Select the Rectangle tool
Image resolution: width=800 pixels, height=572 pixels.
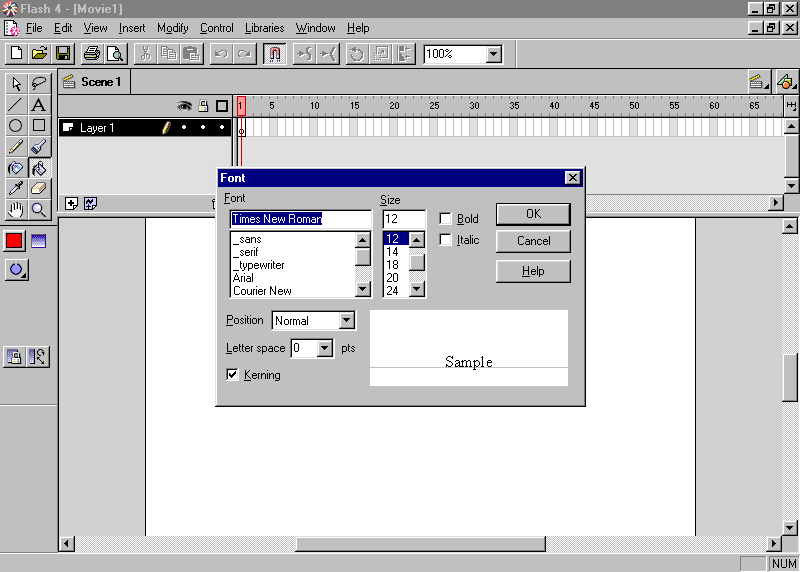tap(39, 126)
